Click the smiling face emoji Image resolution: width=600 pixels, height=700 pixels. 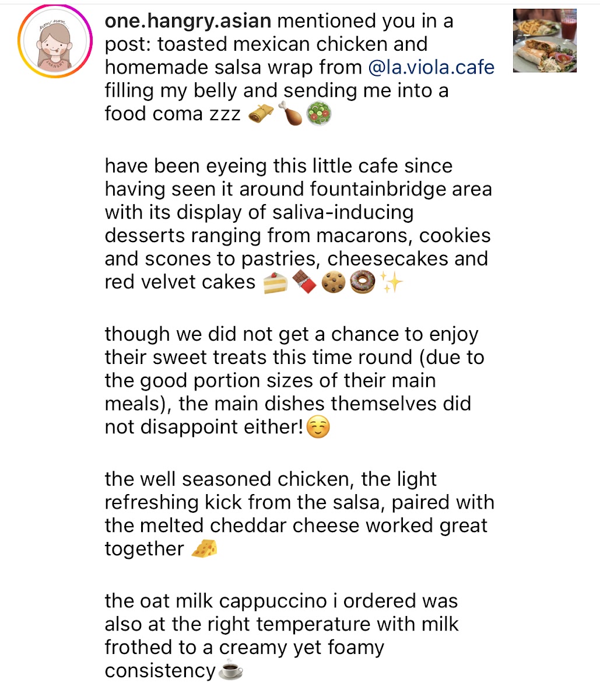(318, 427)
